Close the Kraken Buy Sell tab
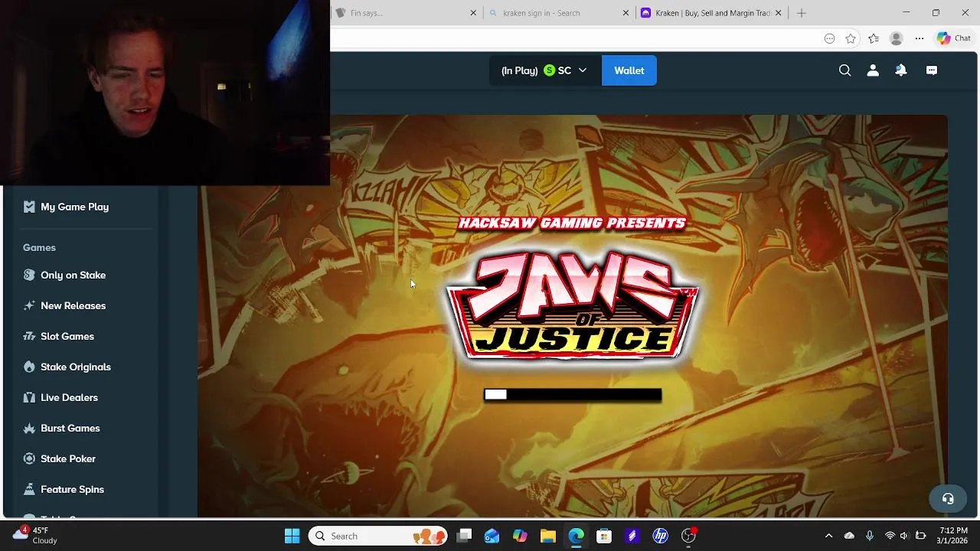The width and height of the screenshot is (980, 551). (x=779, y=13)
